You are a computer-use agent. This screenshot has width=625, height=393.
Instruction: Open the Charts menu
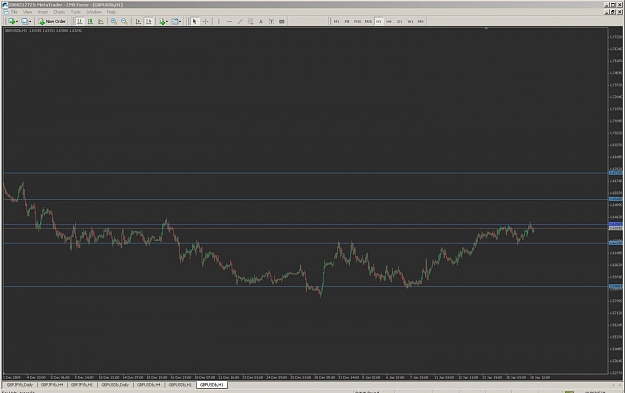pos(59,12)
